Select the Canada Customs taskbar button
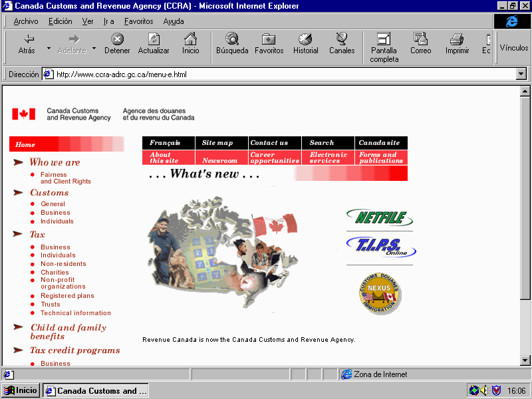 [96, 390]
